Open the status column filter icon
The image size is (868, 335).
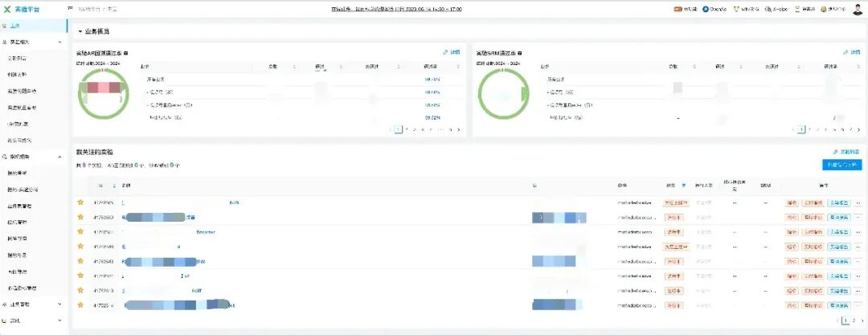pyautogui.click(x=683, y=186)
